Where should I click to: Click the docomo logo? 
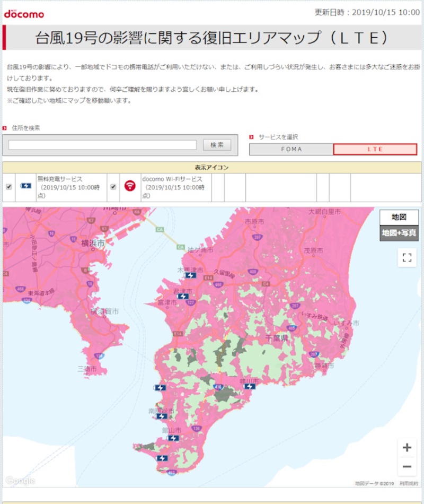tap(24, 14)
